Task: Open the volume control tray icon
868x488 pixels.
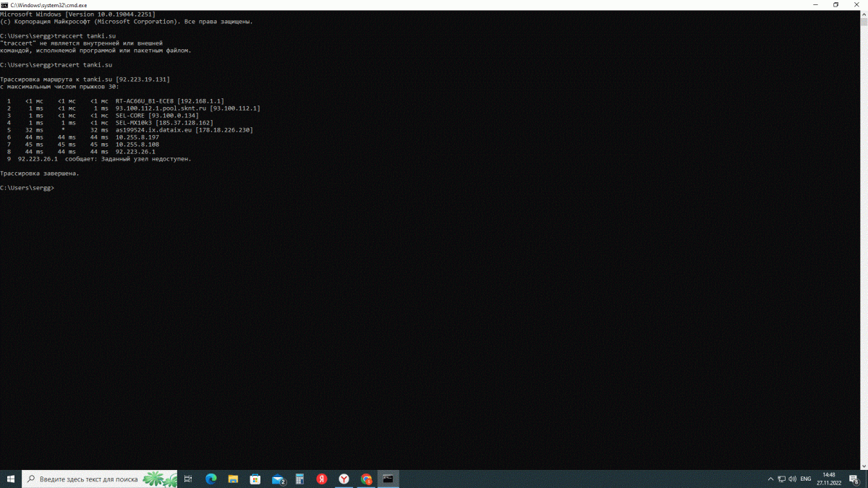Action: tap(793, 479)
